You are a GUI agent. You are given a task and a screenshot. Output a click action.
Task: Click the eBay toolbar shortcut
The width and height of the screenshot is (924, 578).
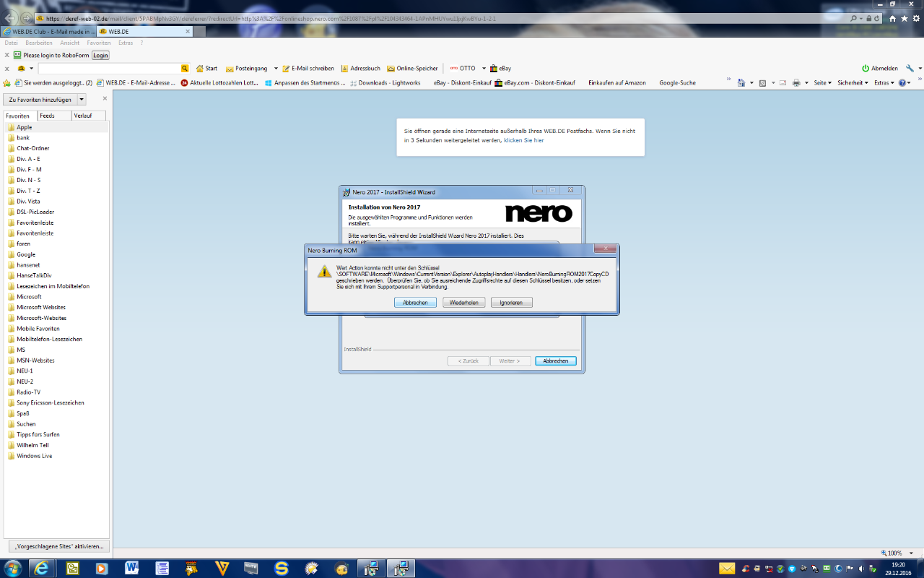500,68
